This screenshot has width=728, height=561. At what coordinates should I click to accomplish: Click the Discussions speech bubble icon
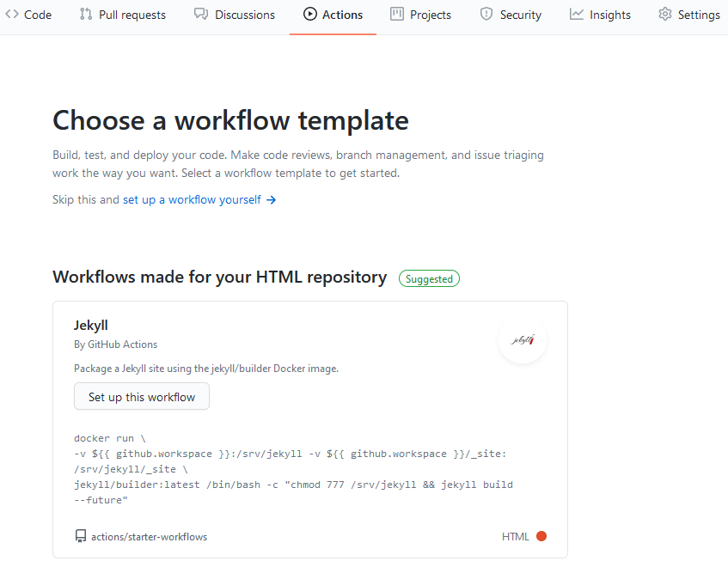point(201,15)
